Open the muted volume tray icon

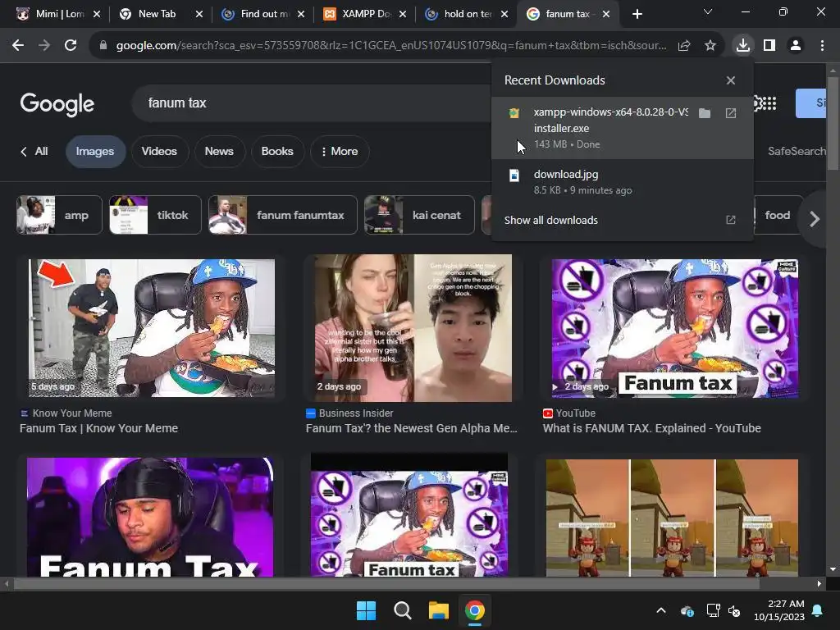point(734,610)
